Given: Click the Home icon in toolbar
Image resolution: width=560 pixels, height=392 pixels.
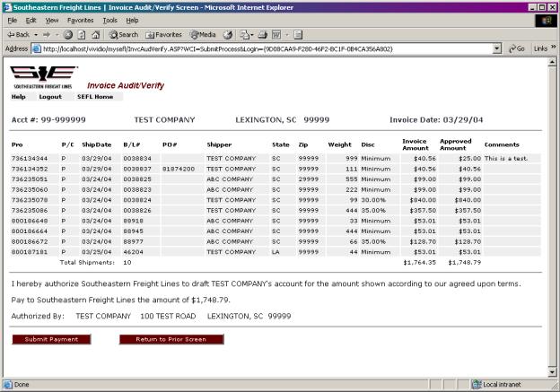Looking at the screenshot, I should pos(94,34).
